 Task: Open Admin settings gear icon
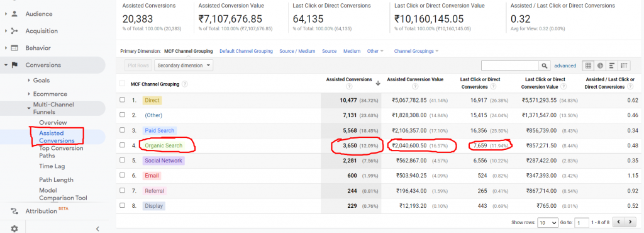click(14, 229)
